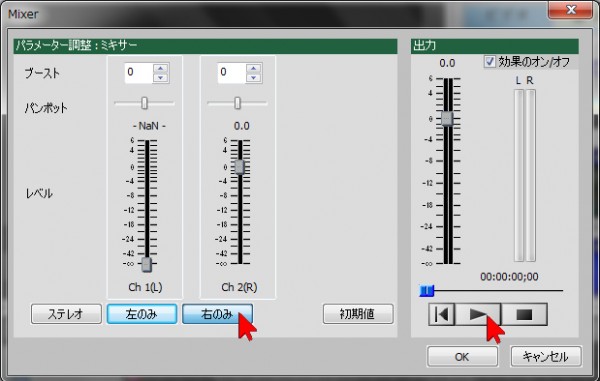Select the 左のみ button
Viewport: 600px width, 381px height.
click(142, 314)
